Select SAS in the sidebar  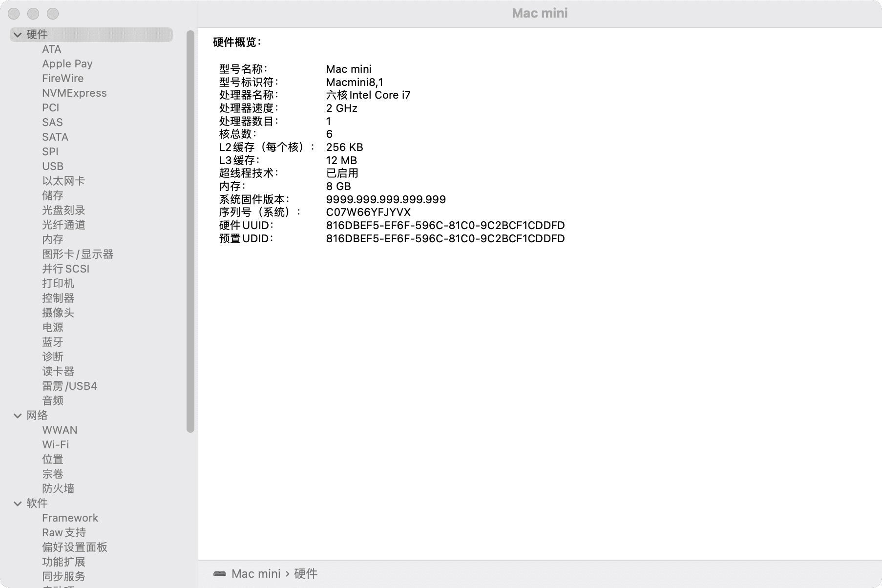point(52,123)
